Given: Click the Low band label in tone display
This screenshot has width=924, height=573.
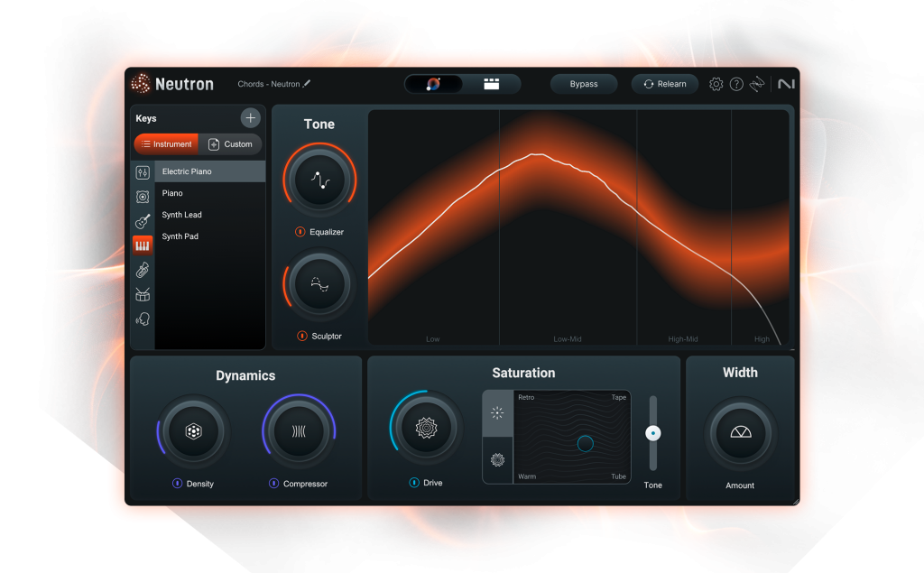Looking at the screenshot, I should pyautogui.click(x=432, y=339).
